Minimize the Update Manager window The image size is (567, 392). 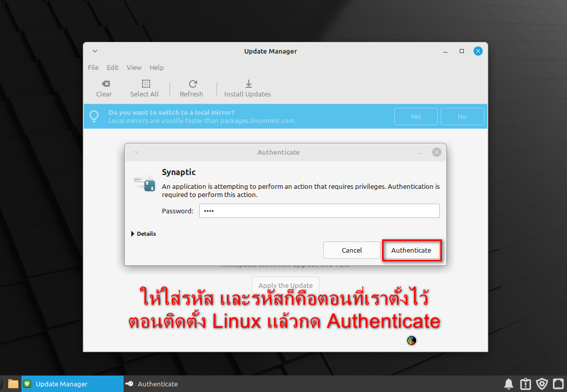click(x=445, y=52)
